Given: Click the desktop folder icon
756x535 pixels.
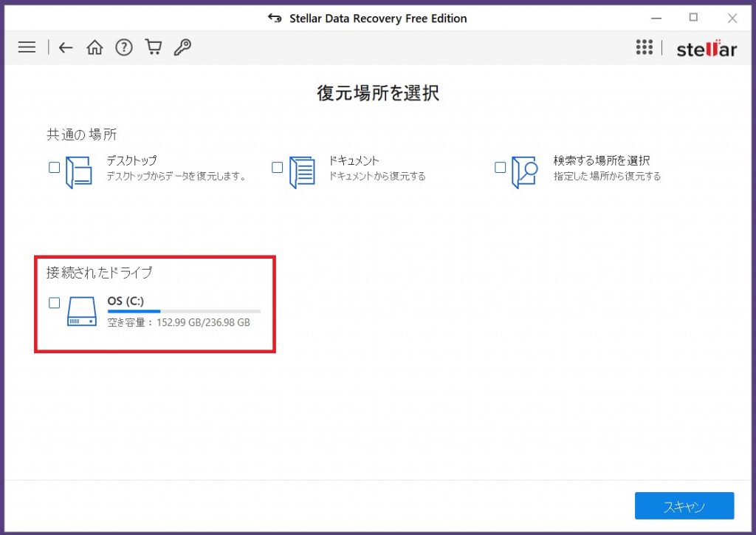Looking at the screenshot, I should [x=78, y=172].
